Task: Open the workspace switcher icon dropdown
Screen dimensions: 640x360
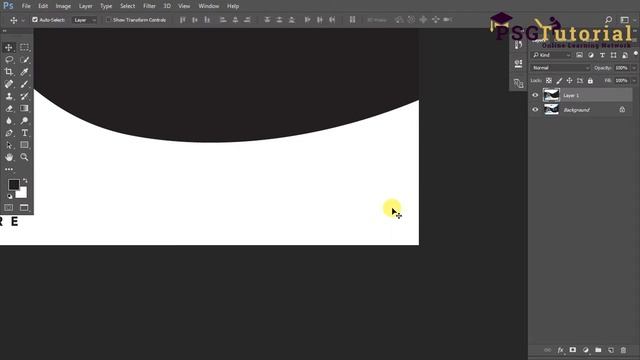Action: (625, 20)
